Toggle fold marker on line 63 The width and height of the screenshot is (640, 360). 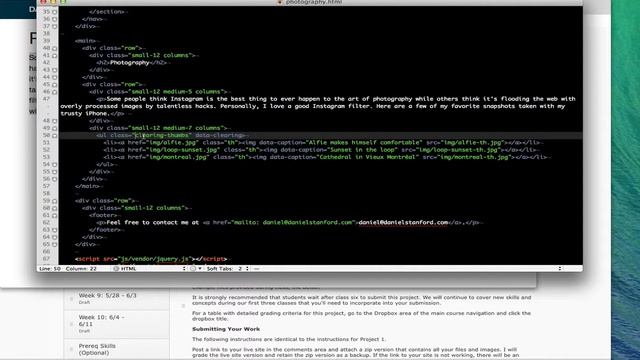(x=54, y=230)
